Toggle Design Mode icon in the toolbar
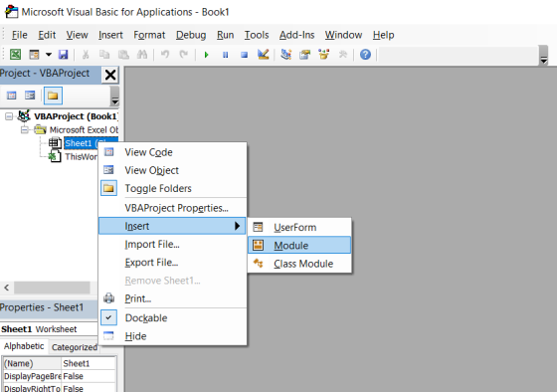Screen dimensions: 557x392 [264, 55]
